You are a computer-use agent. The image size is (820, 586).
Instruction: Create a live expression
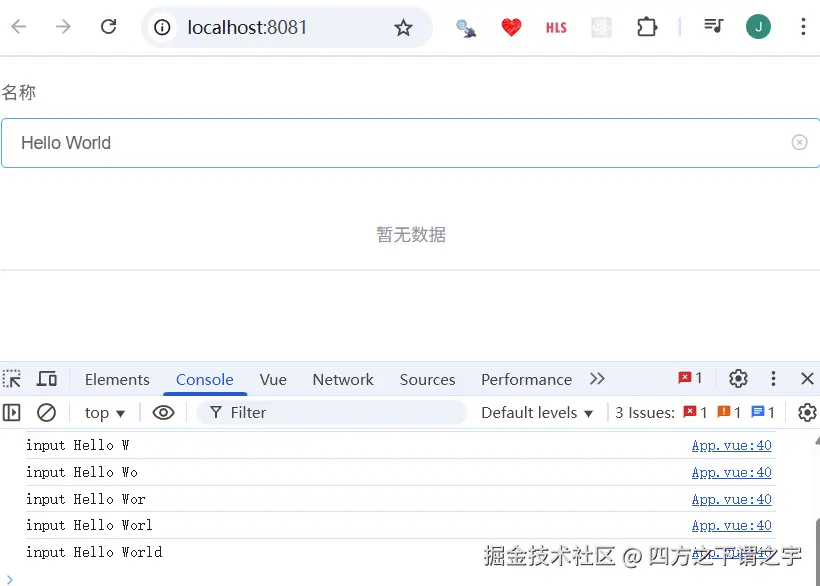tap(163, 413)
